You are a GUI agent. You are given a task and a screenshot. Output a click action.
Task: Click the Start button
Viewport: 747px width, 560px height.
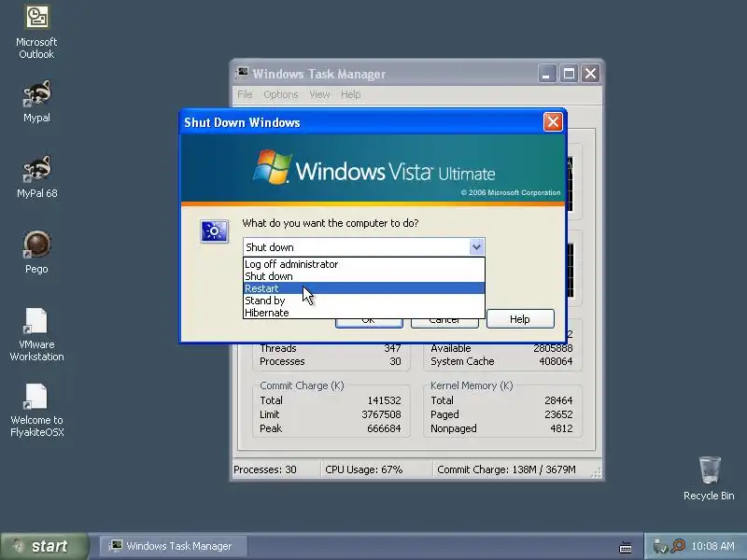point(45,546)
